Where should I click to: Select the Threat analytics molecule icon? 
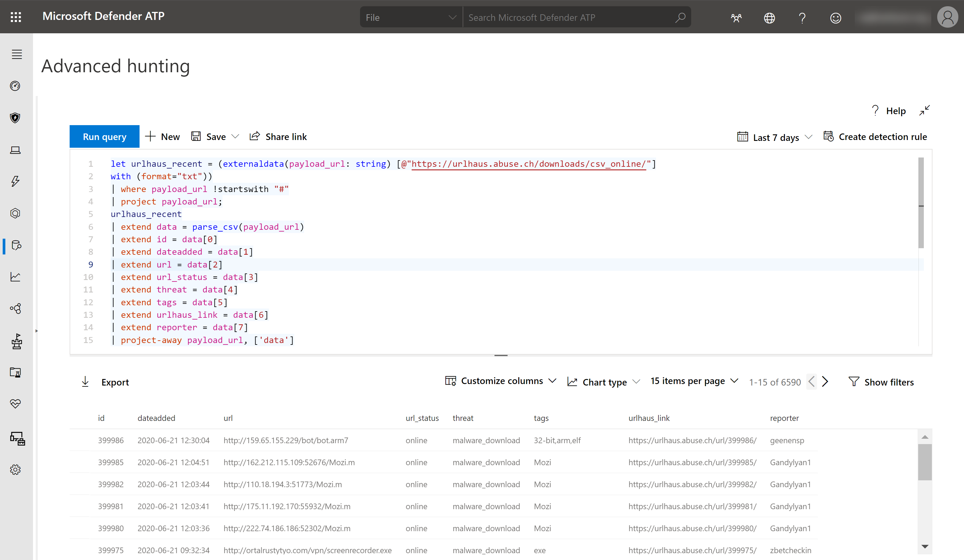tap(15, 309)
